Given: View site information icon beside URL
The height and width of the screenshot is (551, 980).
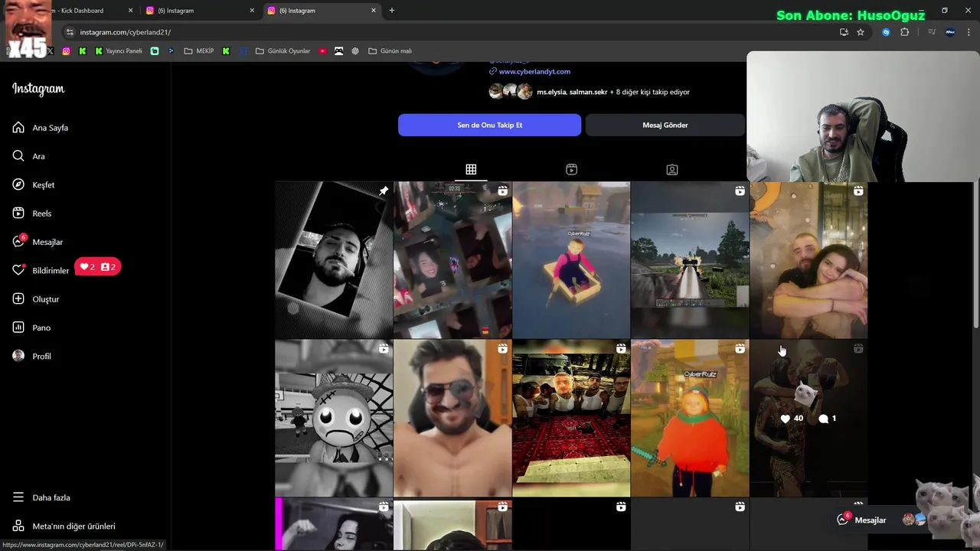Looking at the screenshot, I should click(70, 32).
